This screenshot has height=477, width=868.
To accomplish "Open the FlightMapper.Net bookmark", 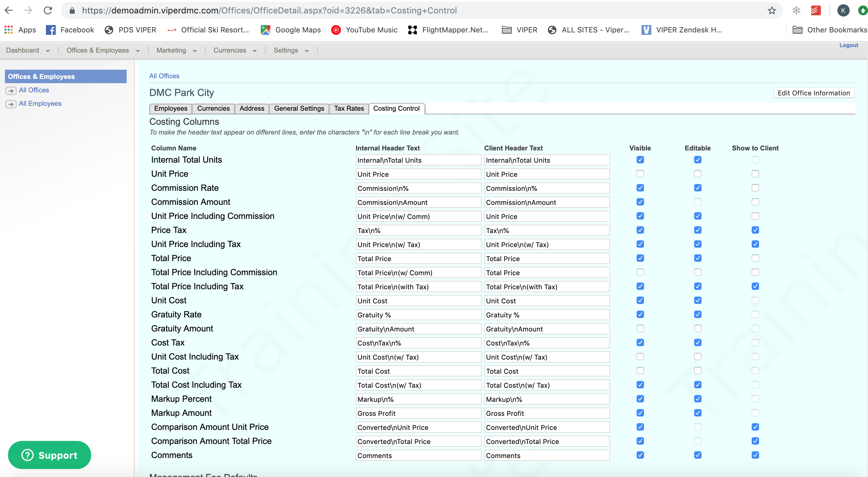I will 448,30.
